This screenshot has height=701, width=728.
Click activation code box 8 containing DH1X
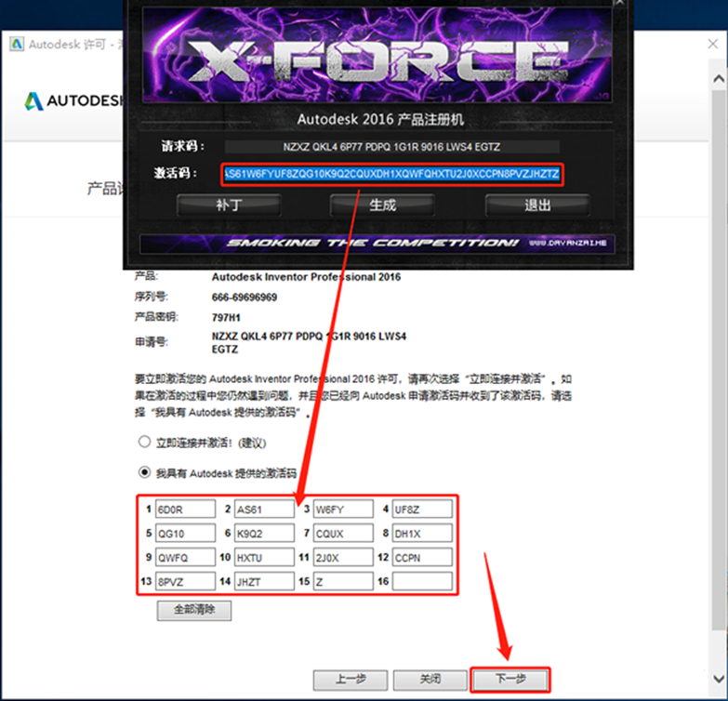(422, 533)
